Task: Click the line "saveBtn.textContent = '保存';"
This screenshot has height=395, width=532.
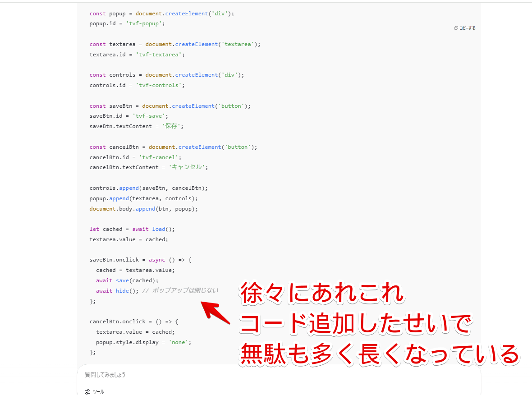Action: (x=137, y=126)
